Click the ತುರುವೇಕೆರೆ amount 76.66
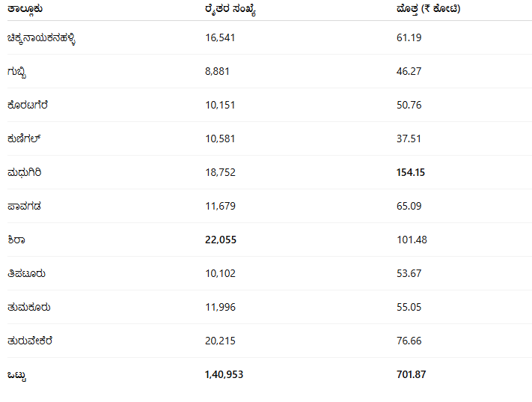This screenshot has height=402, width=532. [x=409, y=341]
